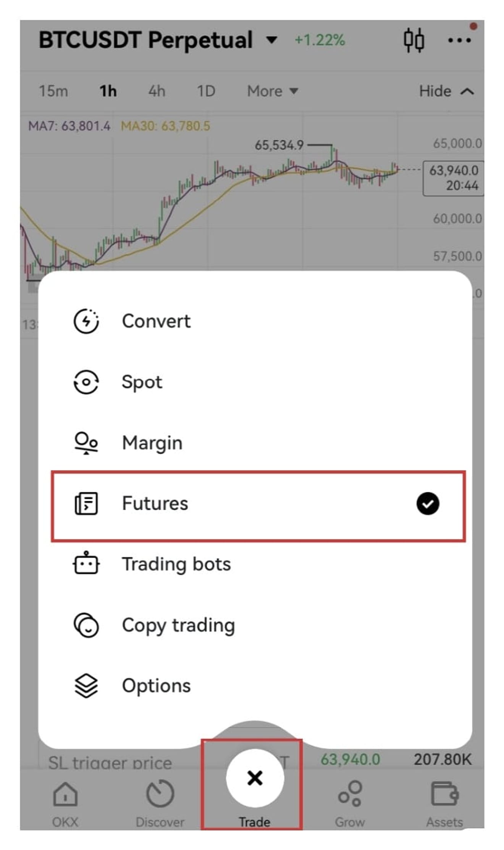The width and height of the screenshot is (504, 850).
Task: Open the More timeframes dropdown
Action: click(272, 91)
